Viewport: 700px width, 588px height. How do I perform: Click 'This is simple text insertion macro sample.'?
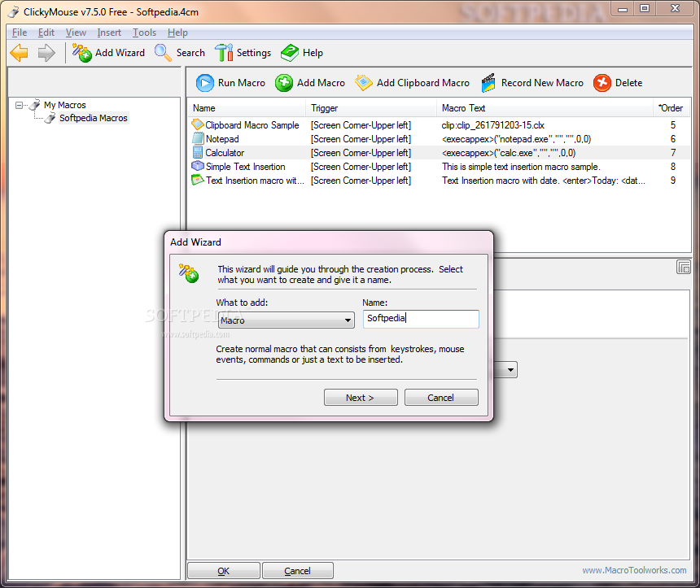coord(521,167)
